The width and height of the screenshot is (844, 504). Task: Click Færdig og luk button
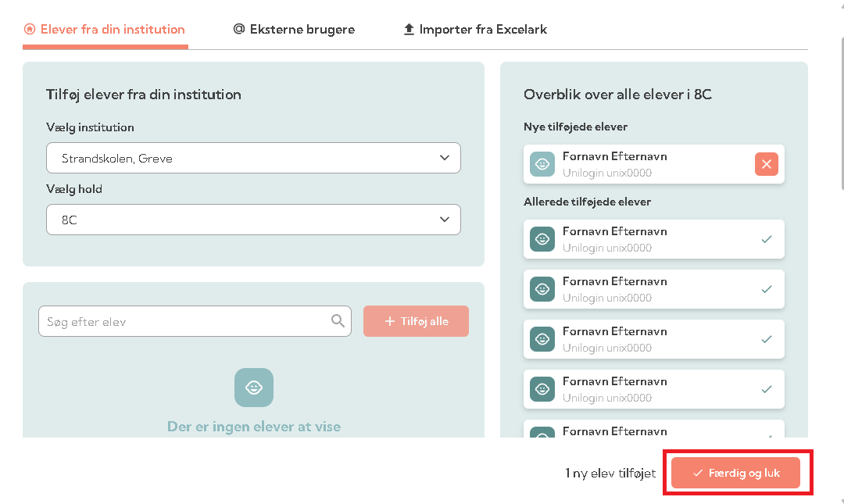click(735, 473)
